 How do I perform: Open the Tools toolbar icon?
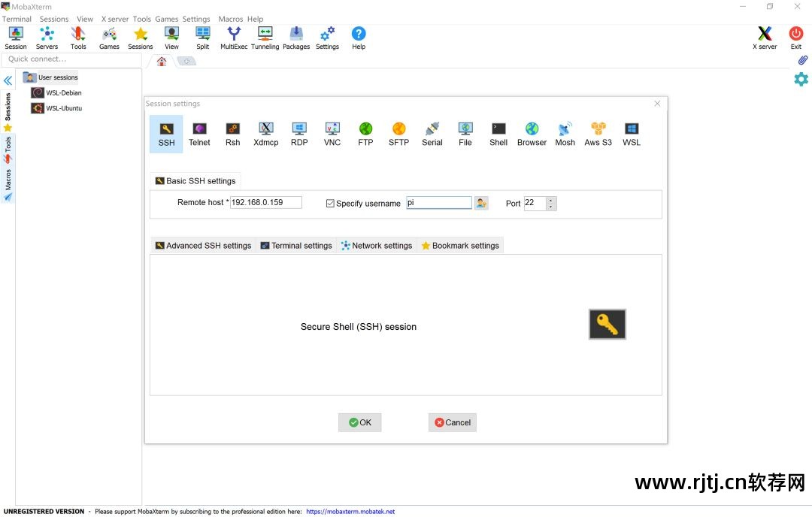[78, 38]
